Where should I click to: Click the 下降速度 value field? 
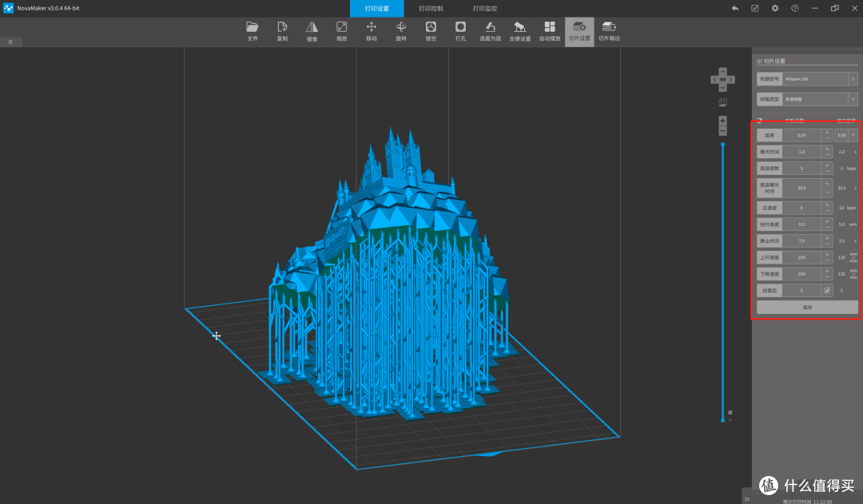(x=801, y=274)
